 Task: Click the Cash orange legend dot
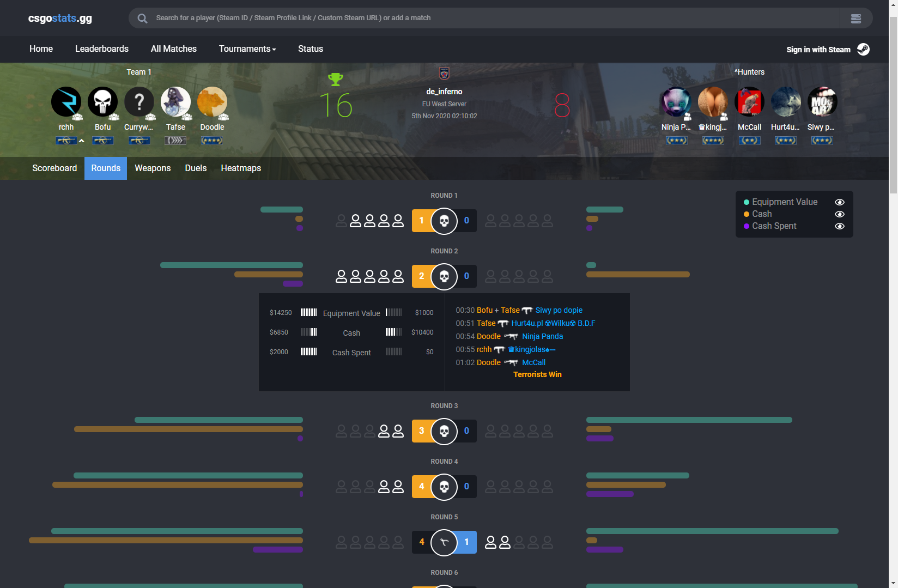click(747, 214)
